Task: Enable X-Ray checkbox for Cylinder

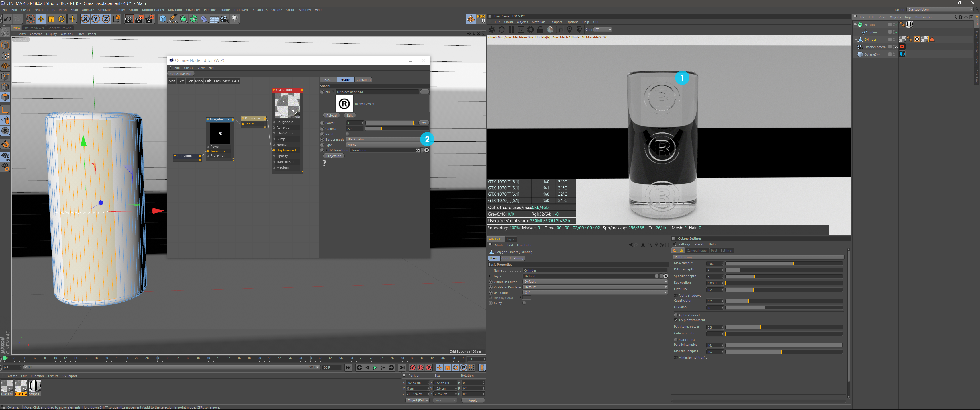Action: click(x=524, y=303)
